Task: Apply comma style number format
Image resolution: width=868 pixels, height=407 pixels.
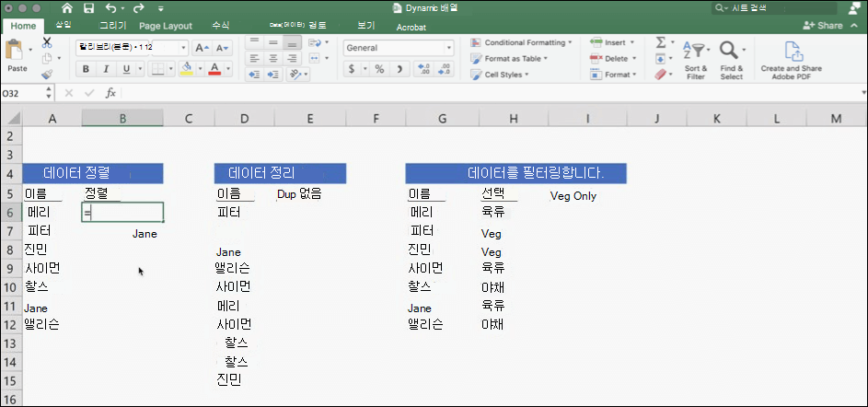Action: coord(399,69)
